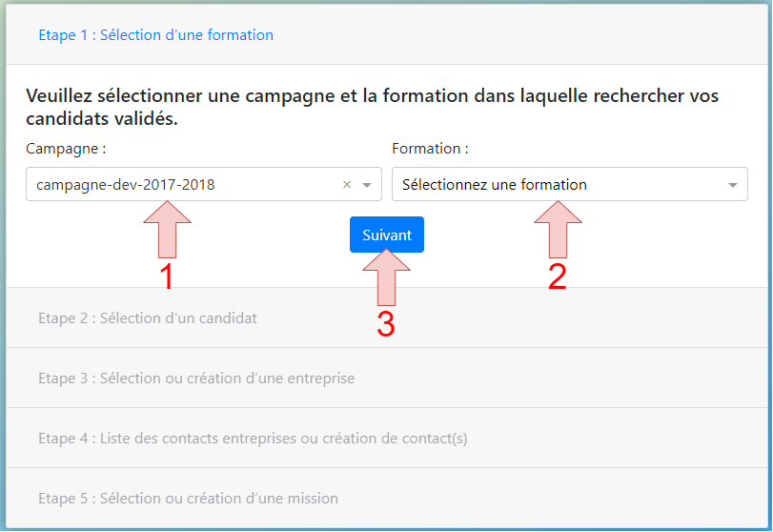Select Etape 2 : Sélection d'un candidat
773x532 pixels.
click(148, 318)
